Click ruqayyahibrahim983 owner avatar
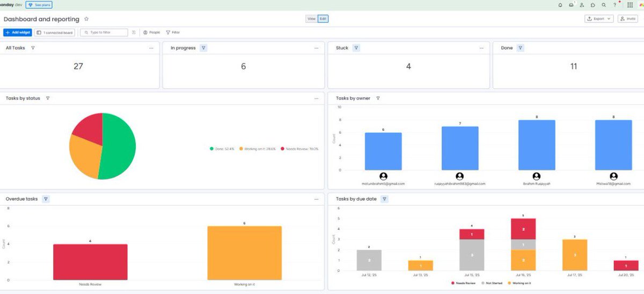 click(x=460, y=176)
